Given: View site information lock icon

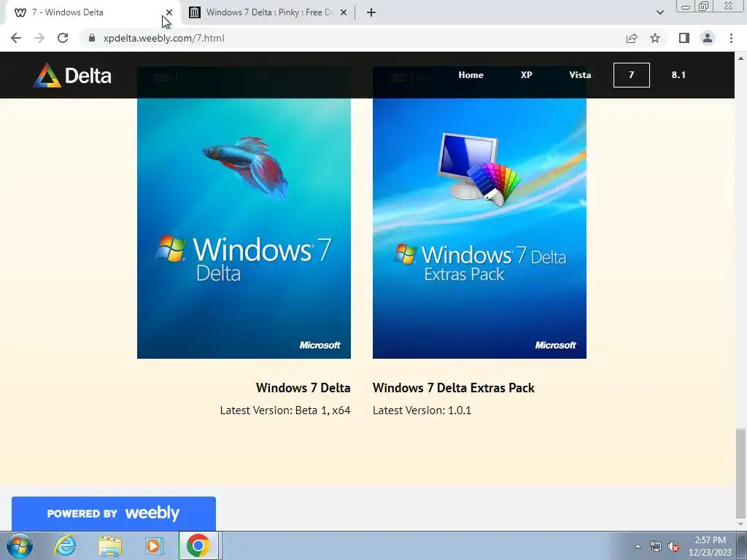Looking at the screenshot, I should pos(92,38).
